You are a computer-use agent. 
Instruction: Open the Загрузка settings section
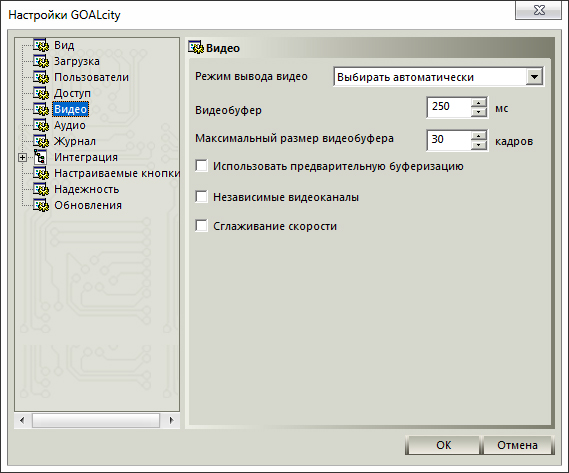(x=77, y=61)
